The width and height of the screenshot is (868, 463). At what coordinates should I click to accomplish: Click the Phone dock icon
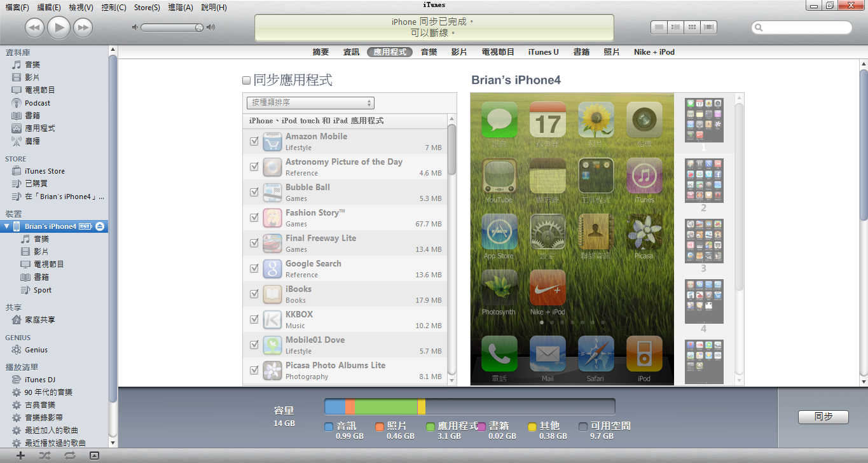click(x=499, y=354)
